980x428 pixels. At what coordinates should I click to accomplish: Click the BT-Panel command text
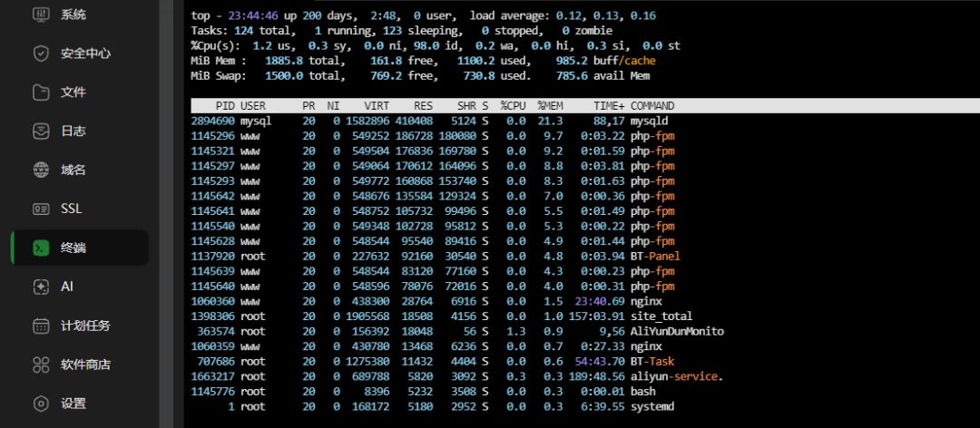[655, 257]
